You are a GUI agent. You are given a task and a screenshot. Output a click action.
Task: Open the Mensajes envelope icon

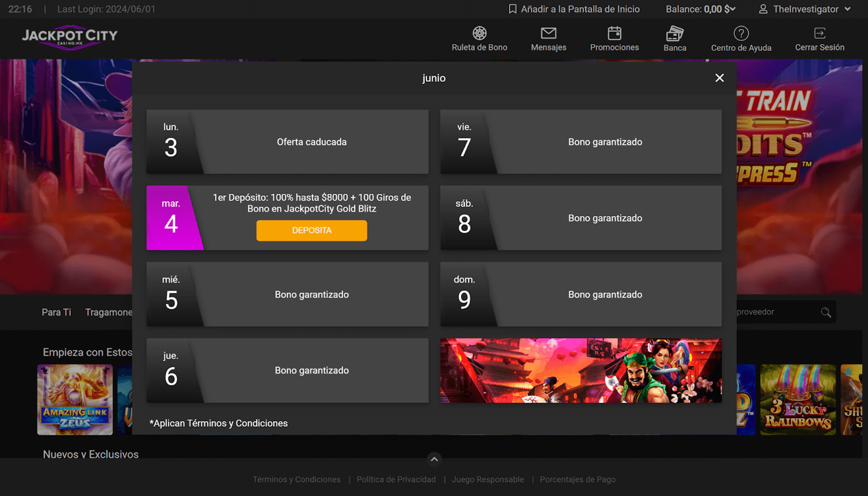(548, 33)
